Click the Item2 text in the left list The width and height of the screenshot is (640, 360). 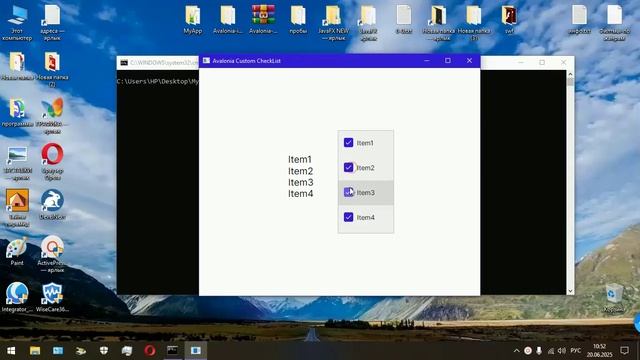[x=300, y=171]
